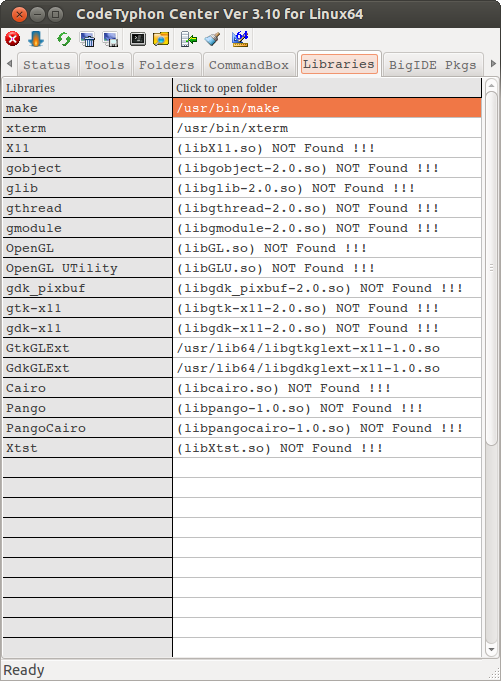Click the blue down-arrow download icon
This screenshot has width=501, height=681.
click(x=36, y=39)
